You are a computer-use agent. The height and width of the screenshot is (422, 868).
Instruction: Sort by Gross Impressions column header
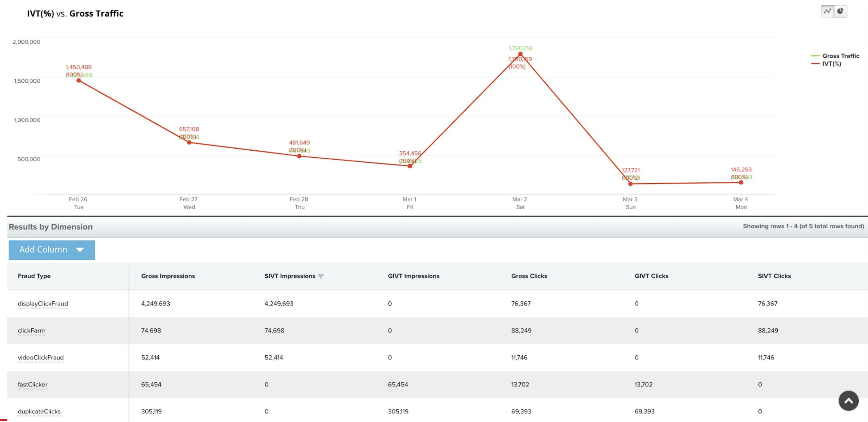[x=168, y=276]
